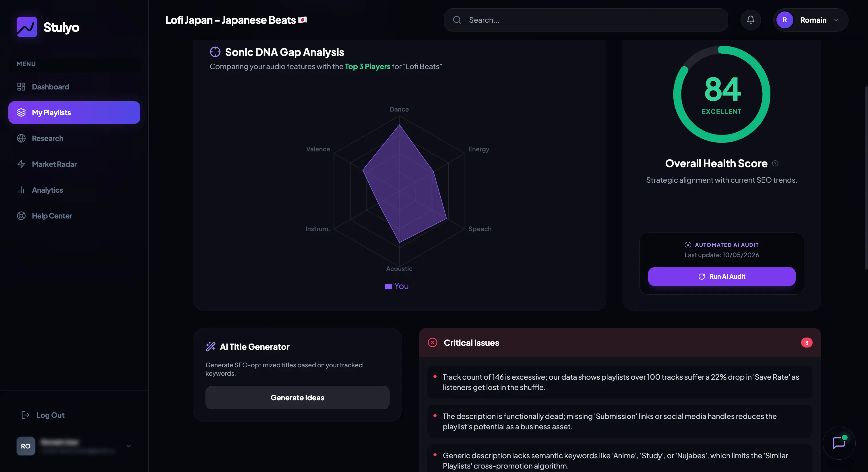Click the Help Center lifebuoy icon

(21, 216)
